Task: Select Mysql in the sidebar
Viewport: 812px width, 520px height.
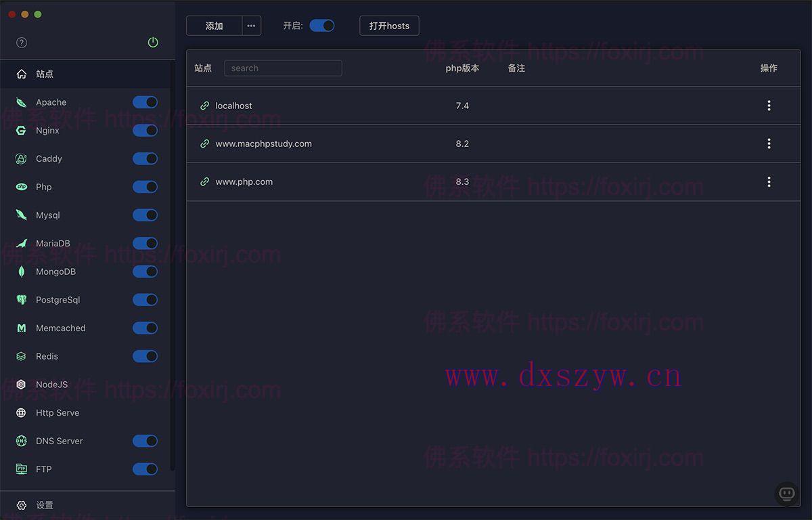Action: (x=47, y=215)
